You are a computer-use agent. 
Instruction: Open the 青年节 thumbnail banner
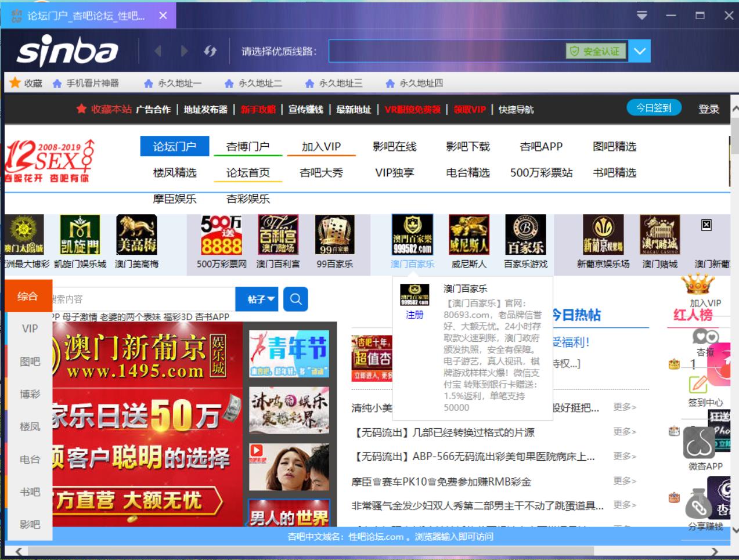click(x=289, y=353)
